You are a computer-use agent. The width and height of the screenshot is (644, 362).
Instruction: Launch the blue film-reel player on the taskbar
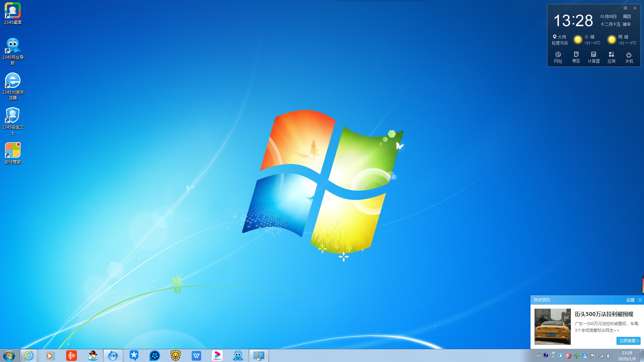[155, 356]
